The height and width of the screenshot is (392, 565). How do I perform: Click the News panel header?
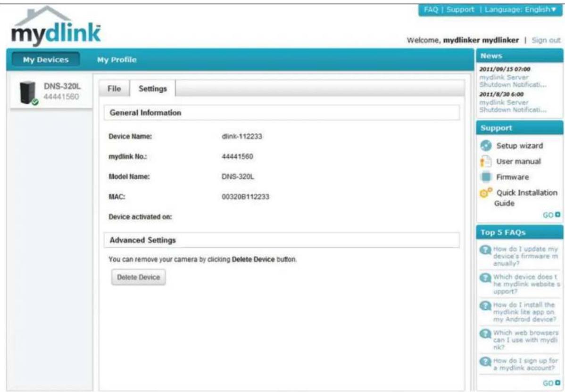coord(519,56)
